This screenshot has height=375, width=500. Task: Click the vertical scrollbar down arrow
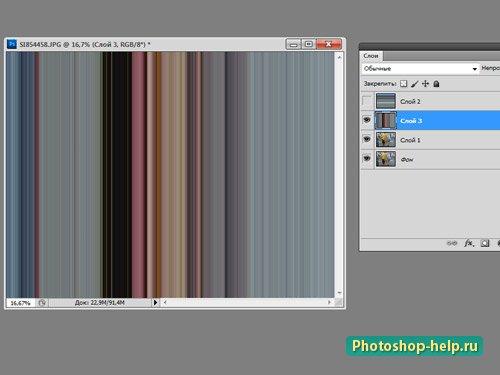(339, 293)
